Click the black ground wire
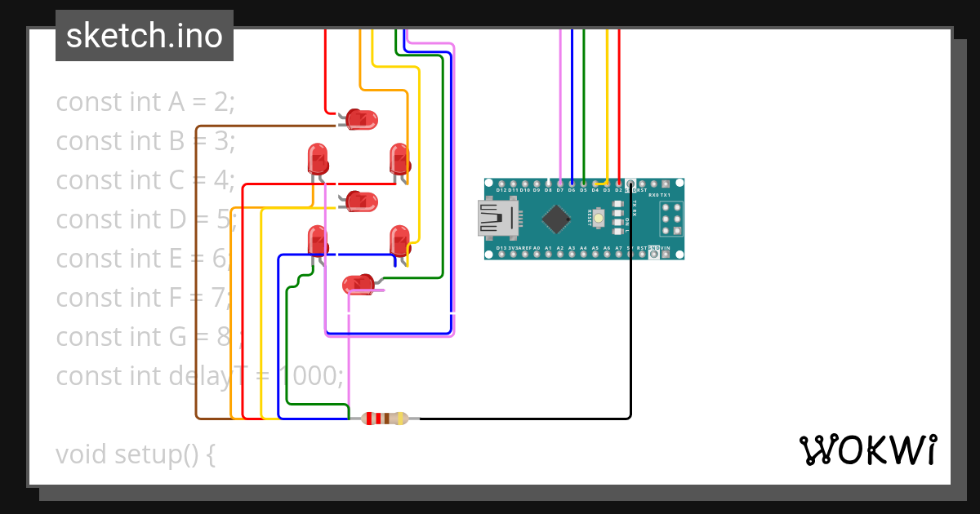 tap(630, 343)
